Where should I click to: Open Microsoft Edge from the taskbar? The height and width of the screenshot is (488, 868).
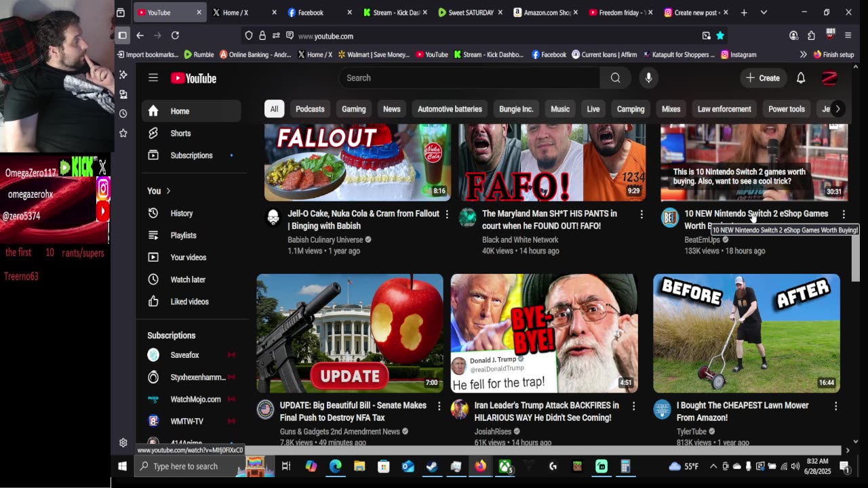(x=336, y=466)
